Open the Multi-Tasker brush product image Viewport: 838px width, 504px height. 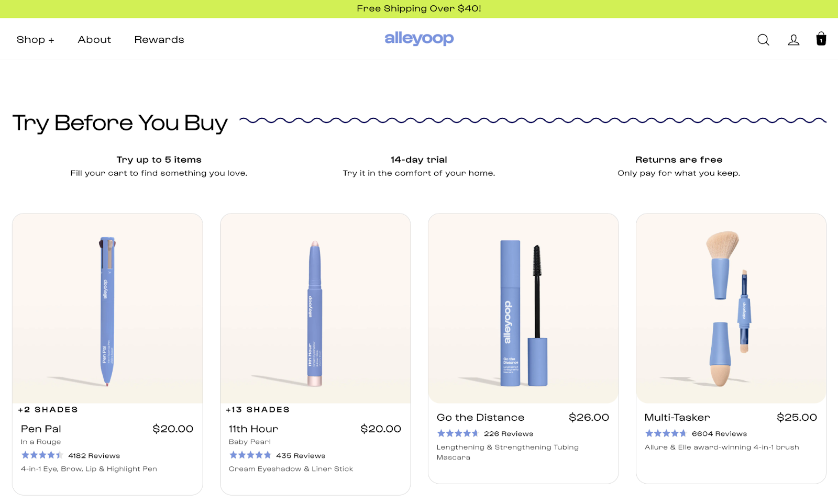731,308
